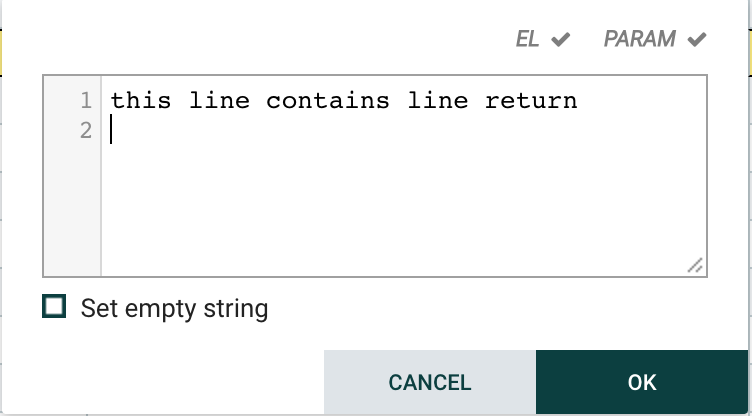Place cursor just after the word 'return'

pos(578,101)
